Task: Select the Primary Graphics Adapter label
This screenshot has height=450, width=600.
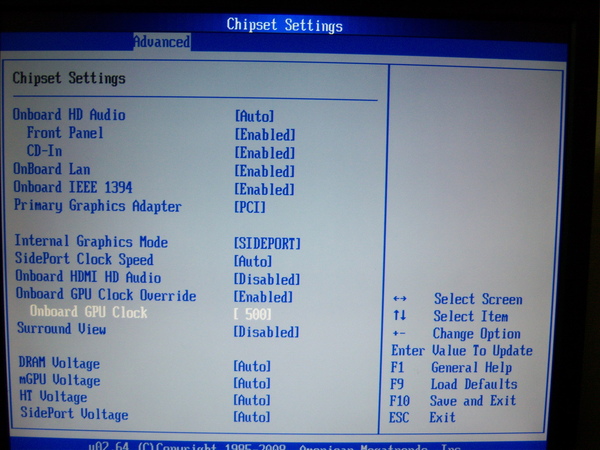Action: (98, 206)
